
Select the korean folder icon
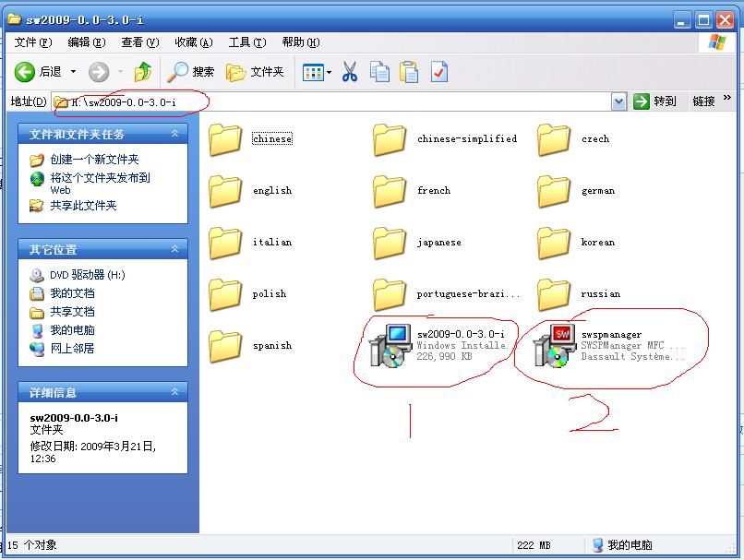click(554, 244)
